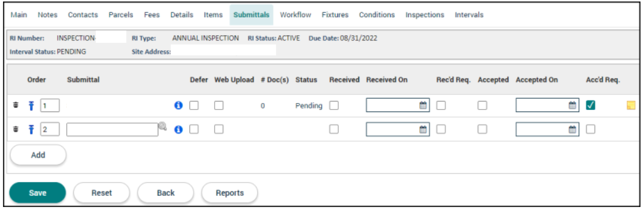Click the Add button
The image size is (644, 210).
(38, 155)
